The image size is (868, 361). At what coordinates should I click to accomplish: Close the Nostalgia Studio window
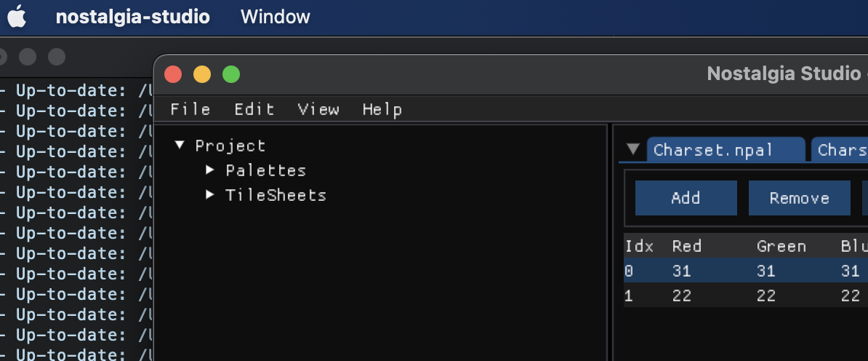pyautogui.click(x=173, y=74)
